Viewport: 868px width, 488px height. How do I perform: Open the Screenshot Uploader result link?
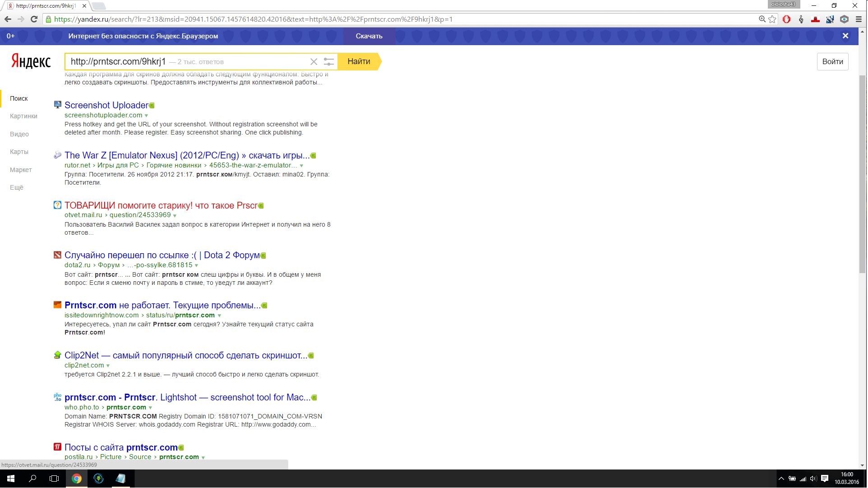point(106,105)
